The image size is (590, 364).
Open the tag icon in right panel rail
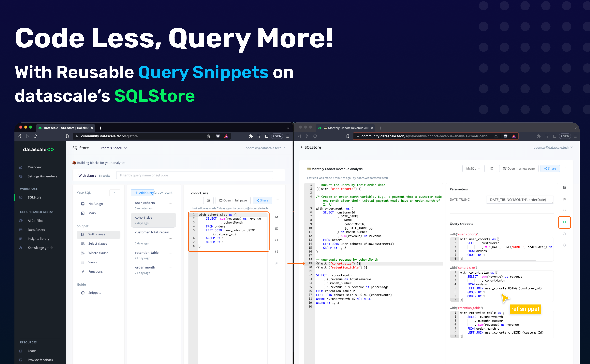pyautogui.click(x=564, y=245)
